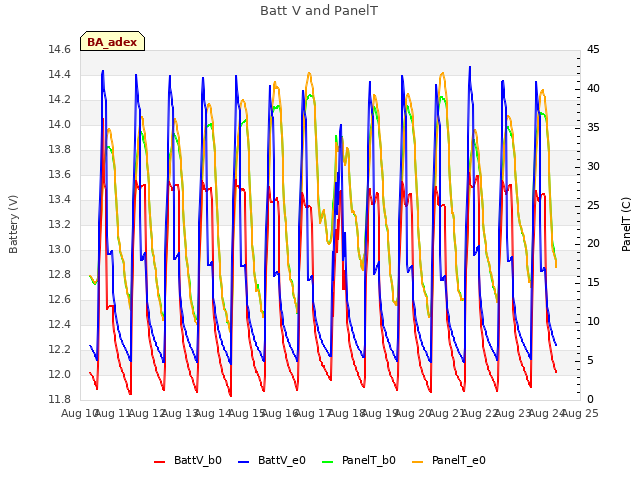Click the PanelT_b0 legend label
Image resolution: width=640 pixels, height=480 pixels.
point(369,460)
